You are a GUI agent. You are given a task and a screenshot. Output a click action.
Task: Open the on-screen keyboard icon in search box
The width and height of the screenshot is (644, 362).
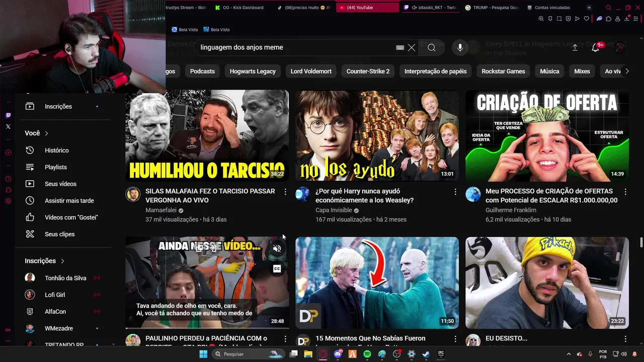[400, 47]
